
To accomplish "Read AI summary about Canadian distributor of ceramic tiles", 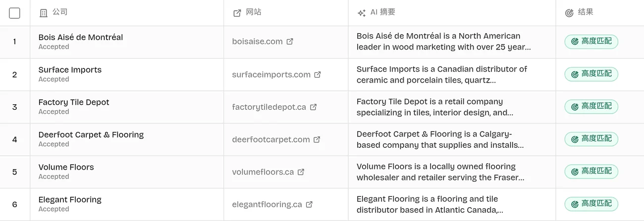I will 442,75.
